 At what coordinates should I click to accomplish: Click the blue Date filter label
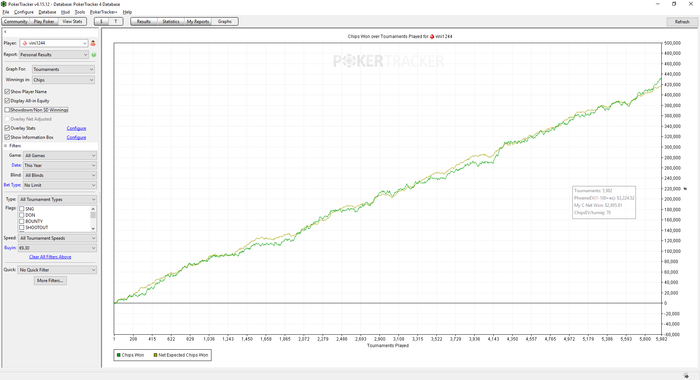click(x=17, y=165)
